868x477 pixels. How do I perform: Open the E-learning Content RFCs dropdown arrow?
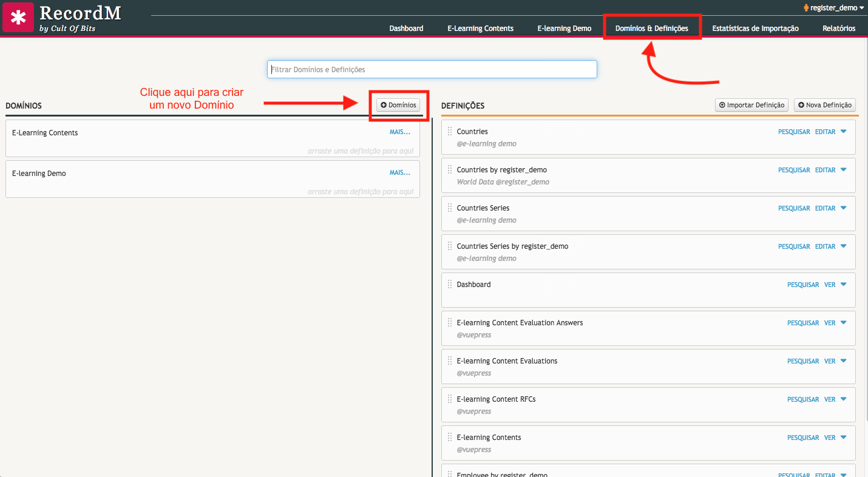(844, 399)
